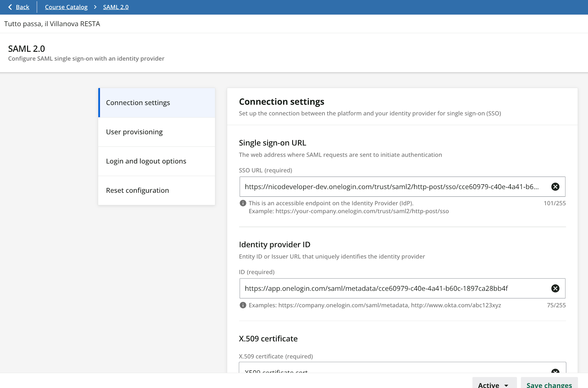
Task: Click the back arrow chevron icon
Action: pos(10,7)
